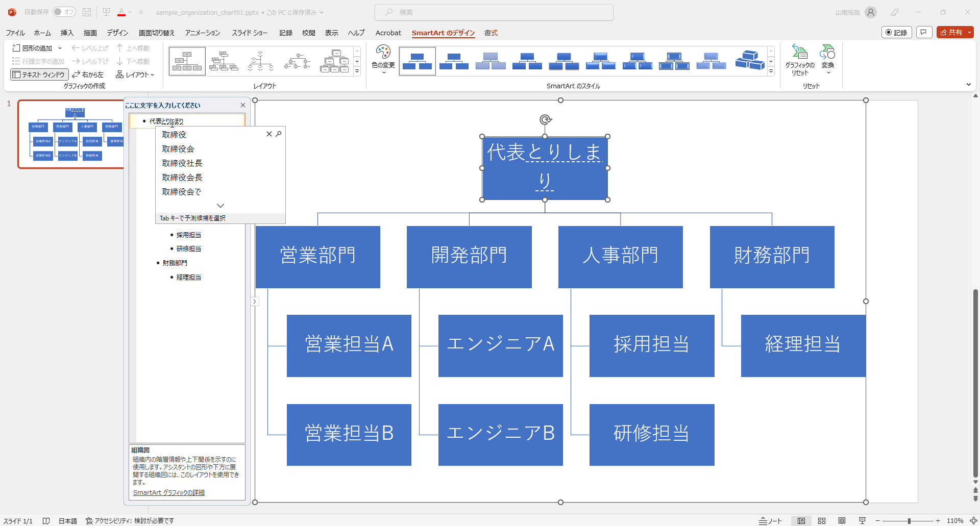Click search icon in IME suggestion list
980x526 pixels.
(279, 134)
